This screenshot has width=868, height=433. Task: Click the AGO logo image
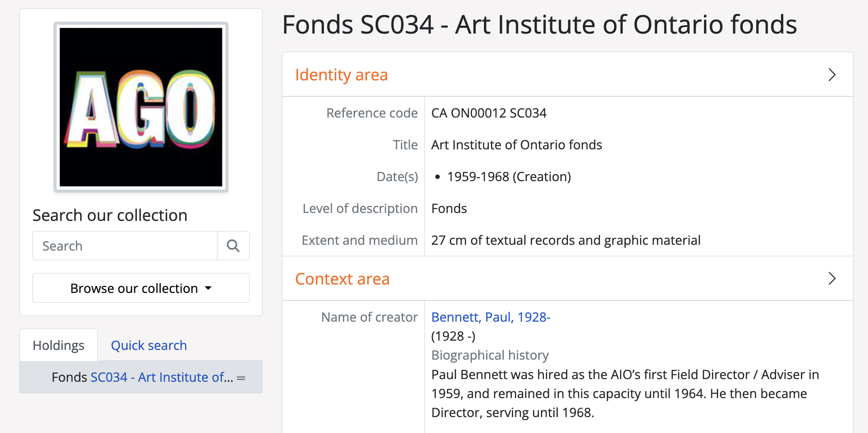click(x=141, y=107)
